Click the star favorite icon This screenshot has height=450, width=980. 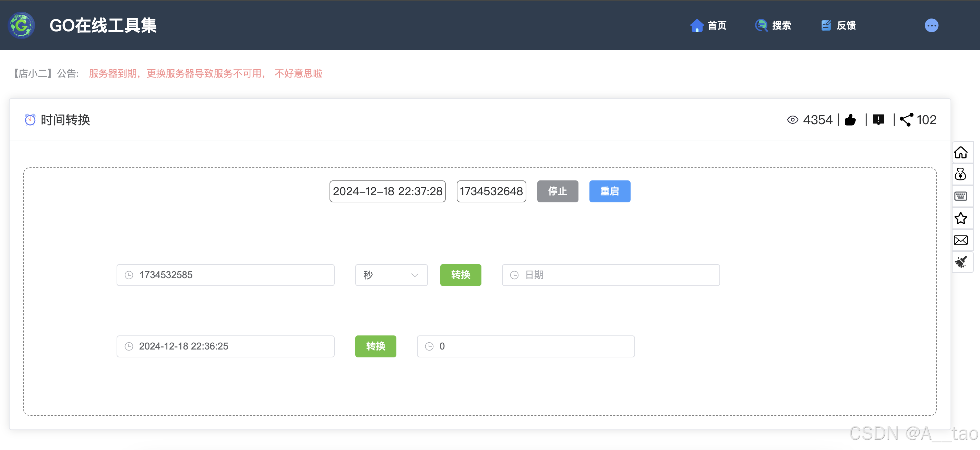pos(960,218)
